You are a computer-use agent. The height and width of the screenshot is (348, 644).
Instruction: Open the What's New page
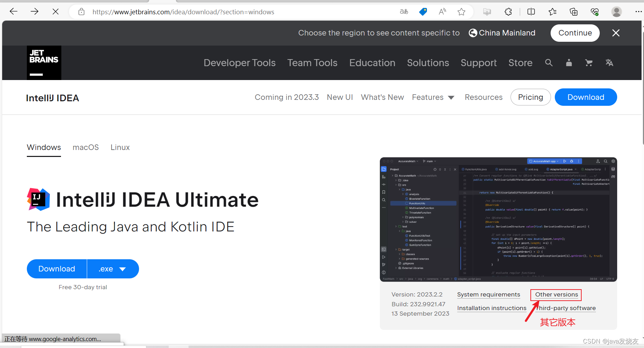tap(382, 97)
